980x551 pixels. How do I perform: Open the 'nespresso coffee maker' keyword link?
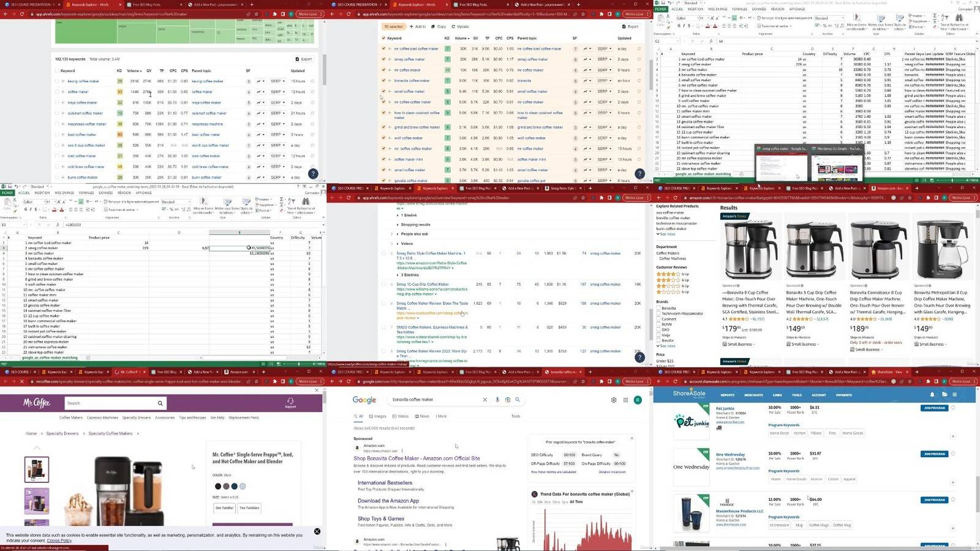click(87, 124)
